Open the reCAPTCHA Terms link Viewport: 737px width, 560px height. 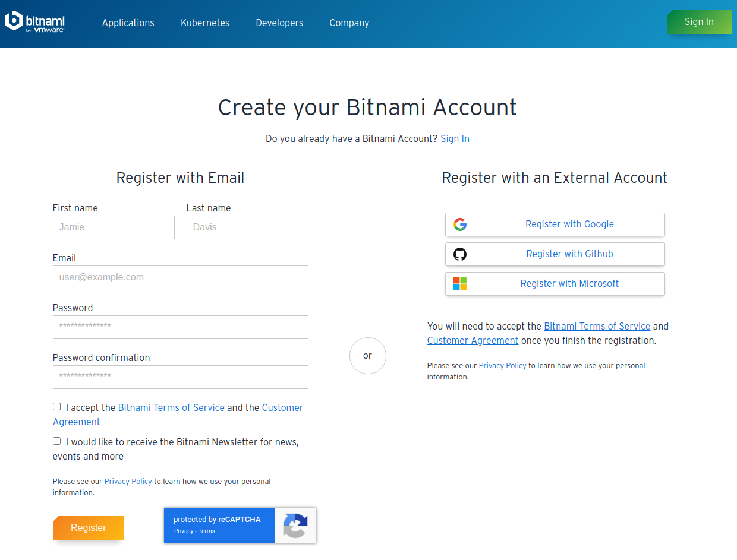click(x=207, y=531)
